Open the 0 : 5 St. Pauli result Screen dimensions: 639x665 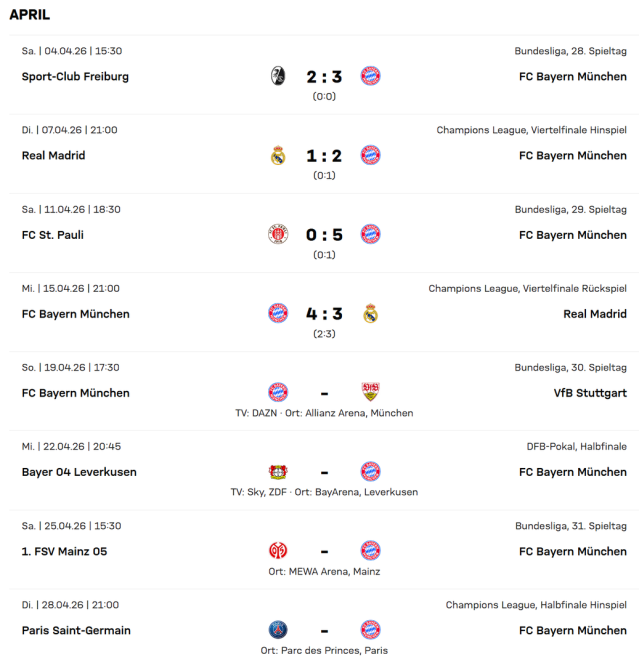point(324,234)
